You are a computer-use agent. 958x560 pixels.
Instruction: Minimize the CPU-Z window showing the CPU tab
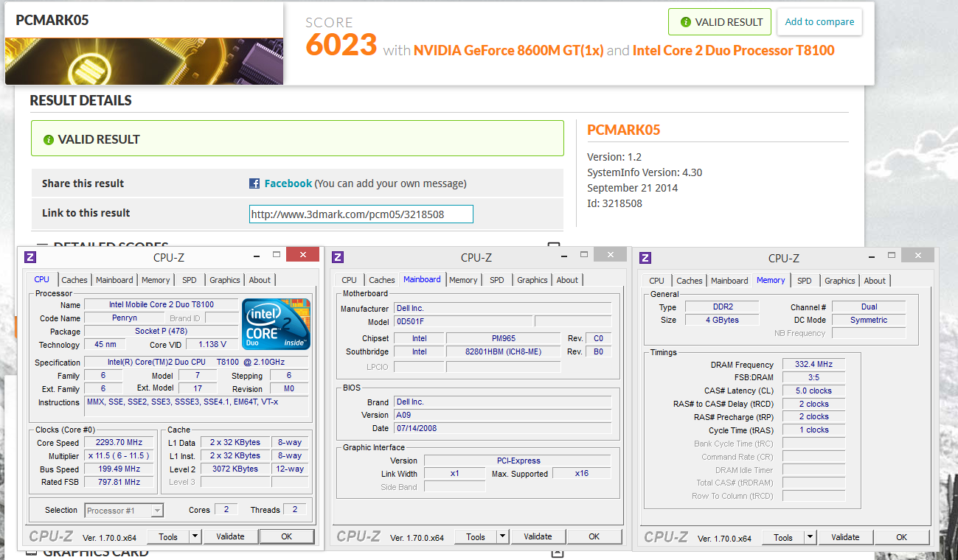[255, 255]
